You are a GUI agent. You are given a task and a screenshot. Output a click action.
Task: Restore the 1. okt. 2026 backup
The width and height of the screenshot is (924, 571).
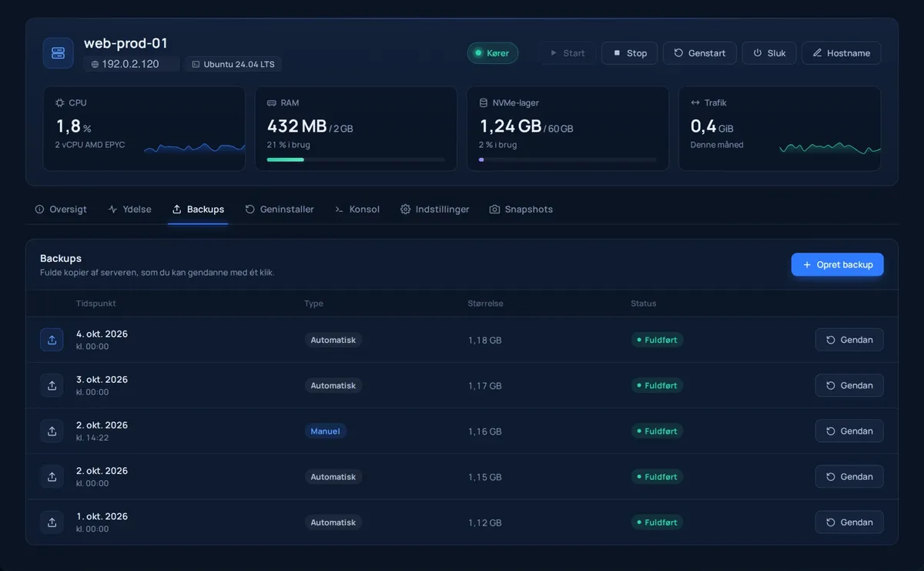point(849,522)
